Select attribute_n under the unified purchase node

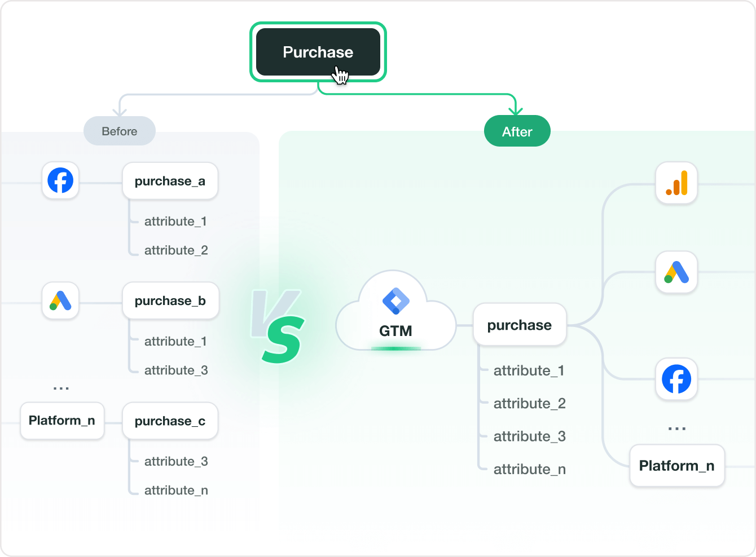point(529,469)
